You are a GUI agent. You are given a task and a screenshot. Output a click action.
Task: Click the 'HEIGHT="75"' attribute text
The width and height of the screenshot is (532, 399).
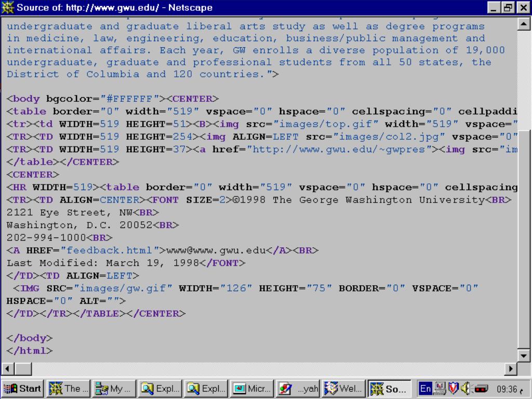click(x=296, y=288)
